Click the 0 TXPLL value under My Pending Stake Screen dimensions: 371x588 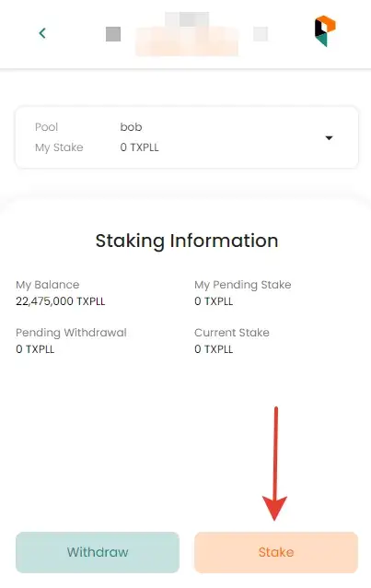pyautogui.click(x=214, y=301)
